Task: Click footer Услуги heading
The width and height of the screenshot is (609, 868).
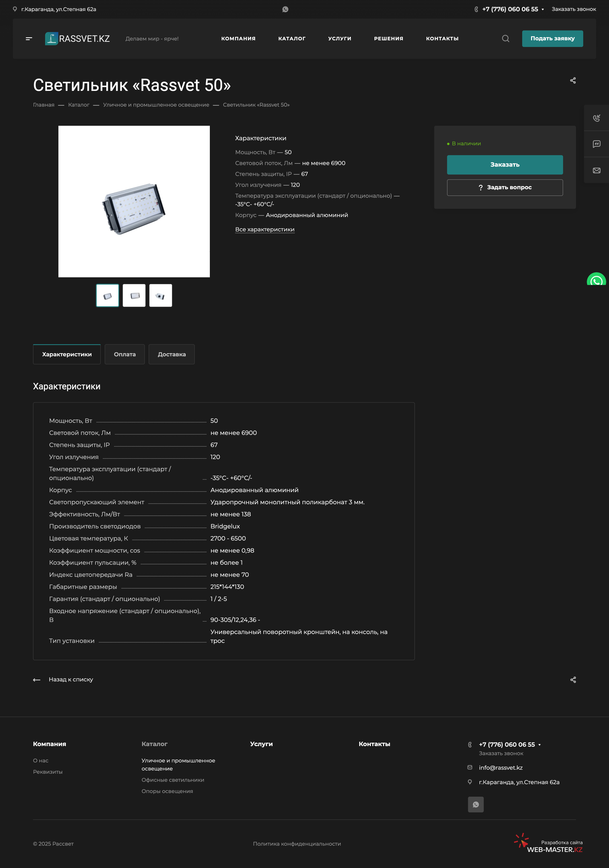Action: pyautogui.click(x=261, y=744)
